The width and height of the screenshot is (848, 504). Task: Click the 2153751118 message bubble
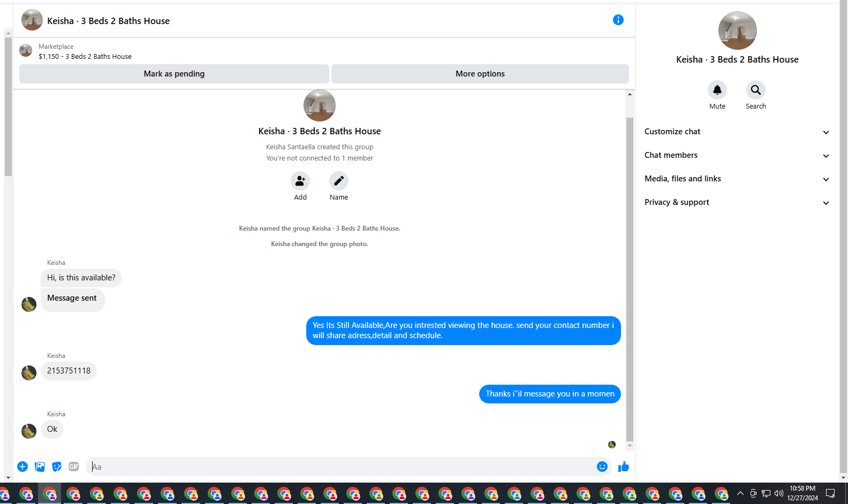pos(69,371)
